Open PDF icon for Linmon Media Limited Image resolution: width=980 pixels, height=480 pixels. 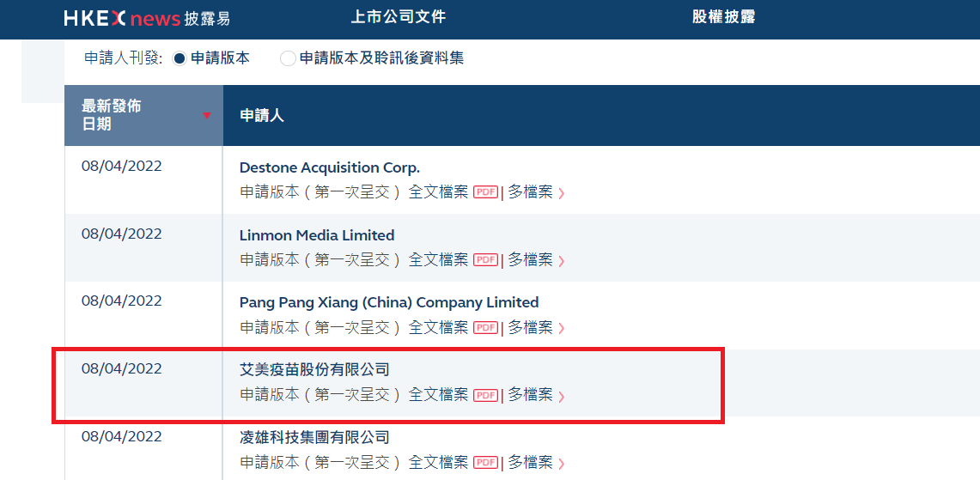[x=486, y=260]
